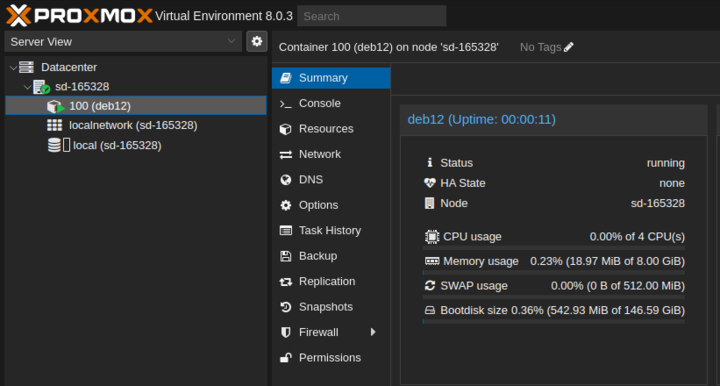This screenshot has width=720, height=386.
Task: Click the Memory usage RAM icon
Action: pos(432,261)
